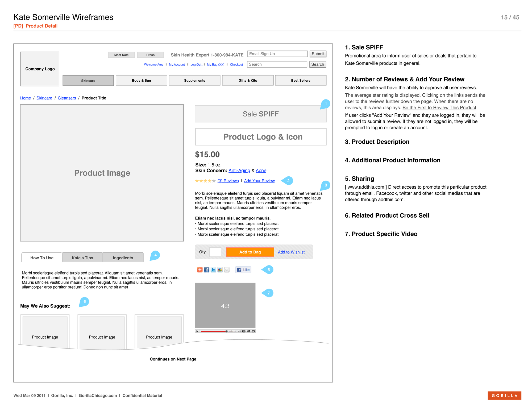The image size is (532, 411).
Task: Click the orange Add to Bag button
Action: click(x=250, y=252)
